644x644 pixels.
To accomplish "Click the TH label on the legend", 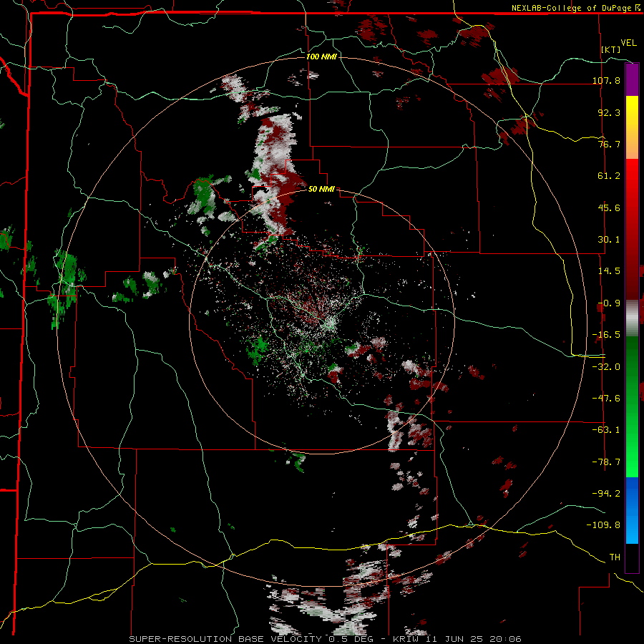I will [615, 557].
